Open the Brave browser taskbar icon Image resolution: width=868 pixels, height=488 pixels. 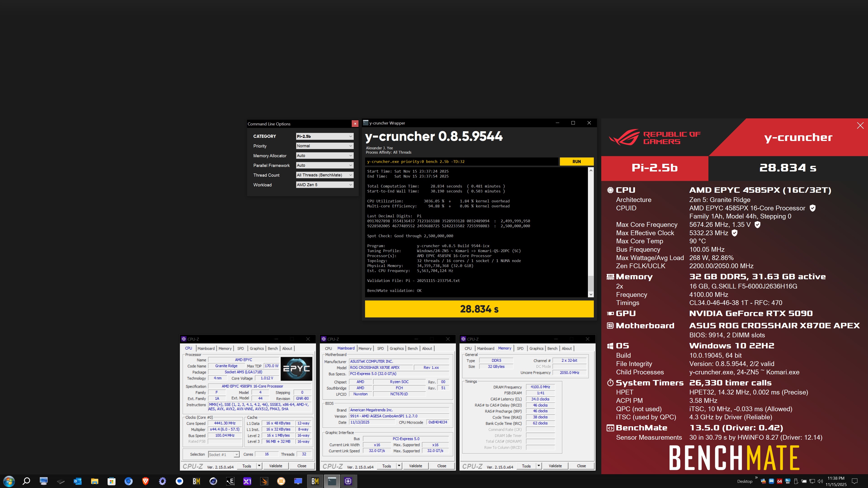coord(146,481)
